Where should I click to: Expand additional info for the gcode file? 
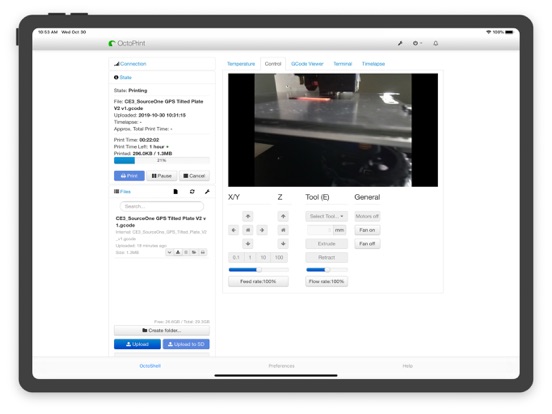point(169,252)
